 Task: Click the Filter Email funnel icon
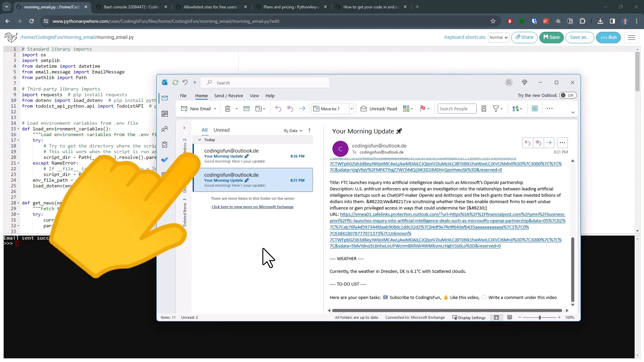point(496,109)
